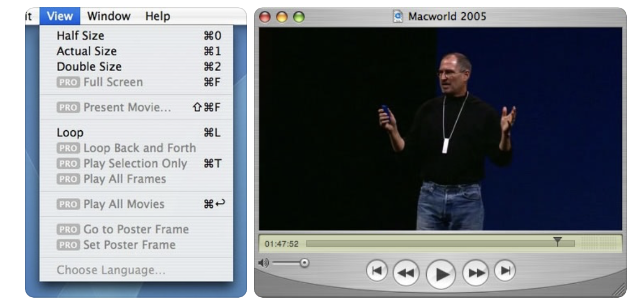The width and height of the screenshot is (644, 306).
Task: Open the Window menu
Action: click(x=109, y=16)
